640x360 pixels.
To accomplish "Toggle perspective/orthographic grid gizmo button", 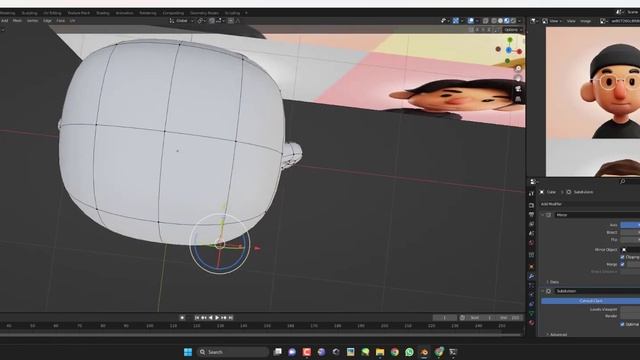I will tap(518, 99).
